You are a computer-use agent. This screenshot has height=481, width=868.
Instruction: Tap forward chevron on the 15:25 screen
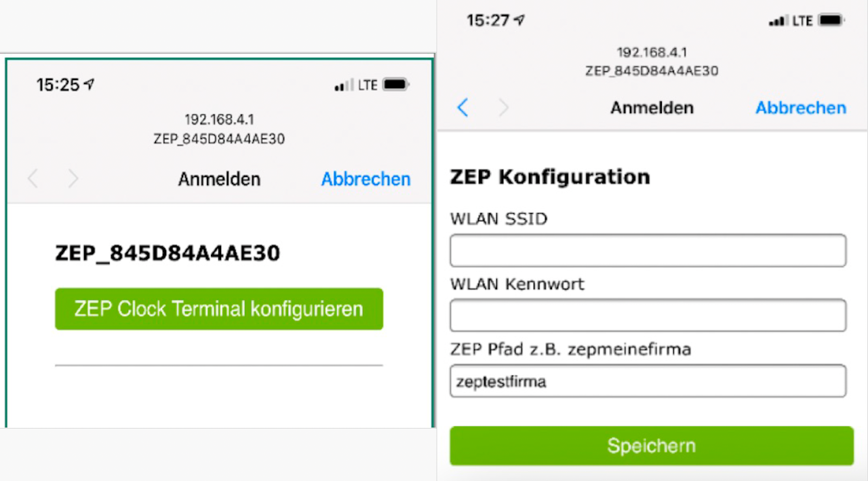click(x=73, y=179)
